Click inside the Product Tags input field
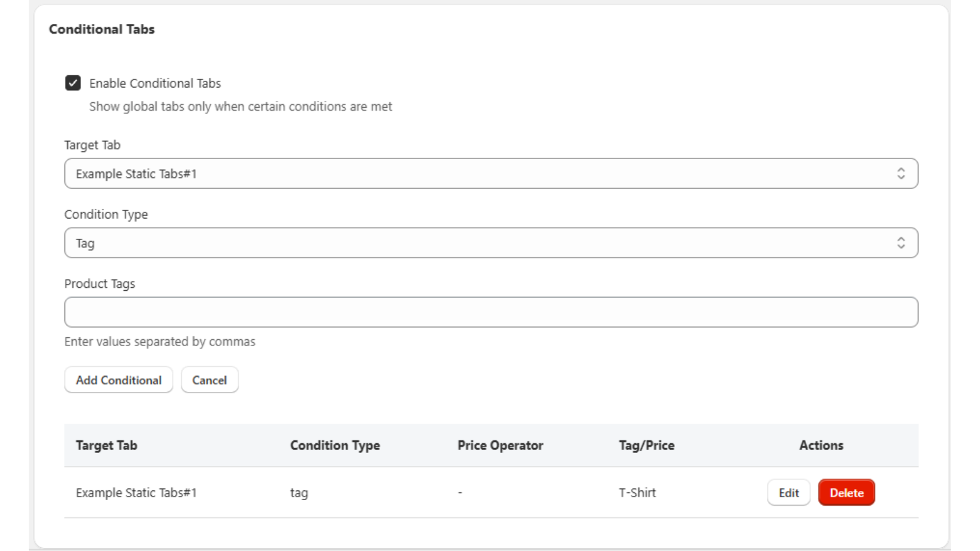Screen dimensions: 980x551 (x=490, y=312)
